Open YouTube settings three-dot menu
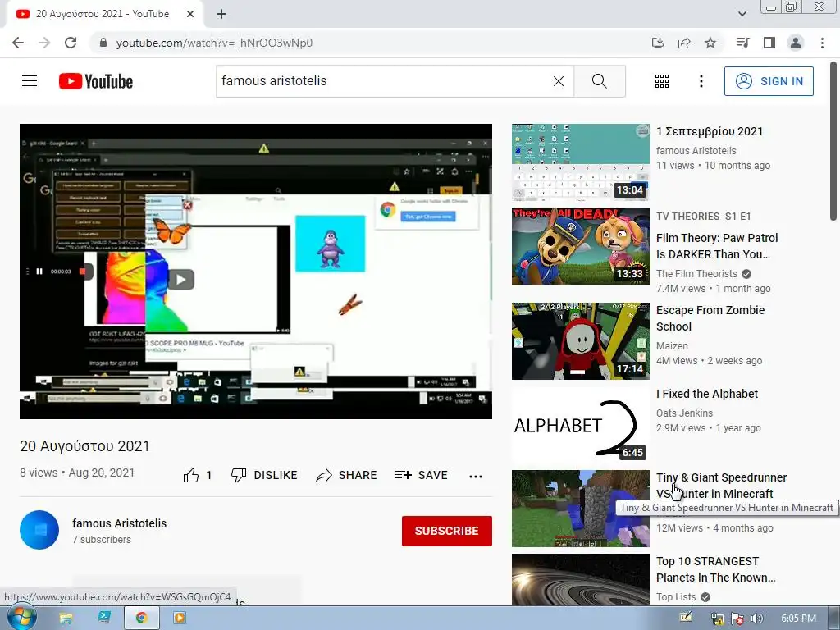 click(701, 81)
